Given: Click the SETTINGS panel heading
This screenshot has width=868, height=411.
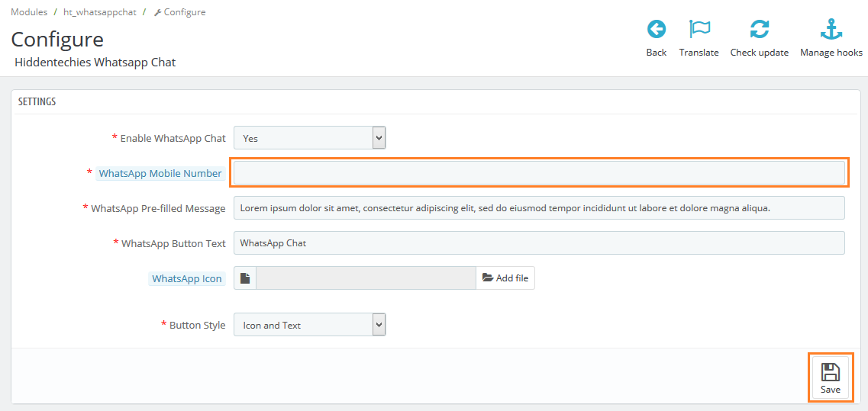Looking at the screenshot, I should [37, 101].
